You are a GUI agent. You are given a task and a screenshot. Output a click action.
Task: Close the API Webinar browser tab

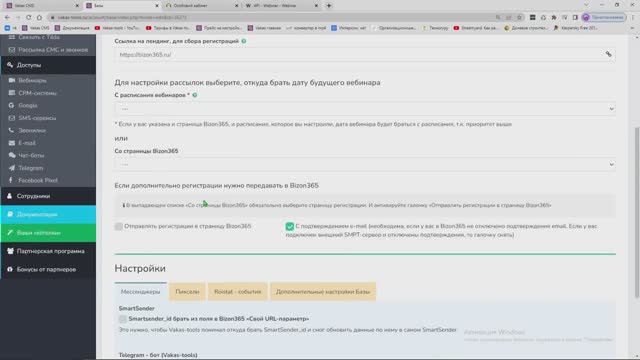[316, 6]
